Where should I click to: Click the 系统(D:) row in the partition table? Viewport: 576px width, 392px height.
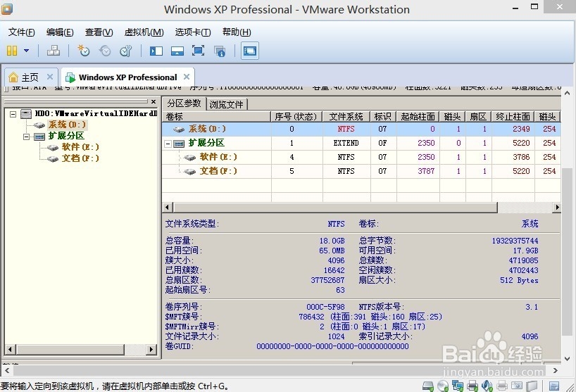[x=361, y=129]
